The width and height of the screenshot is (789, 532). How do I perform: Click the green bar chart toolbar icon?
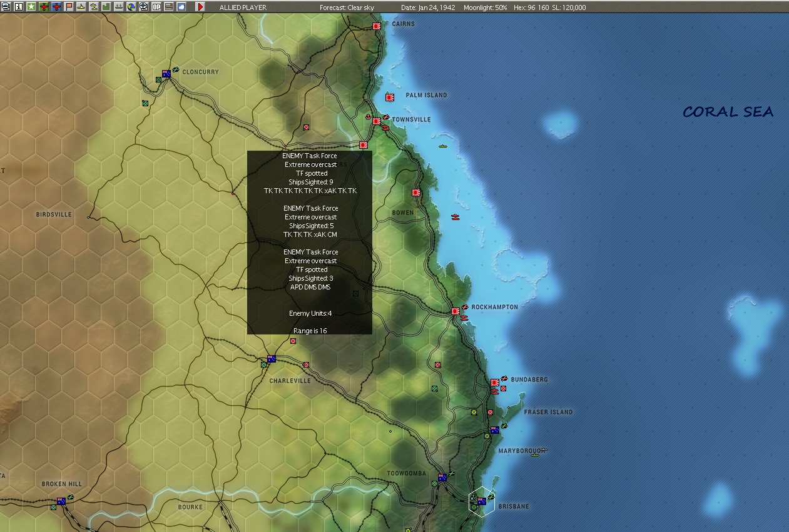click(106, 7)
